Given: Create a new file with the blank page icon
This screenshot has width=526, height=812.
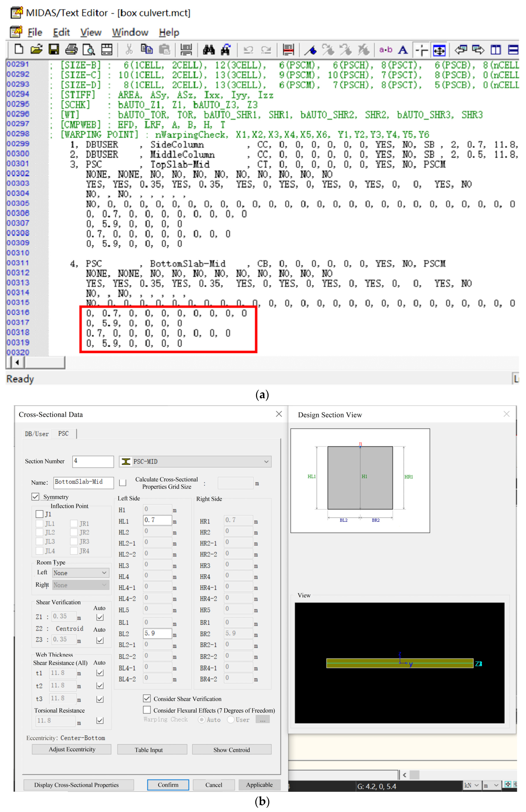Looking at the screenshot, I should click(x=19, y=50).
